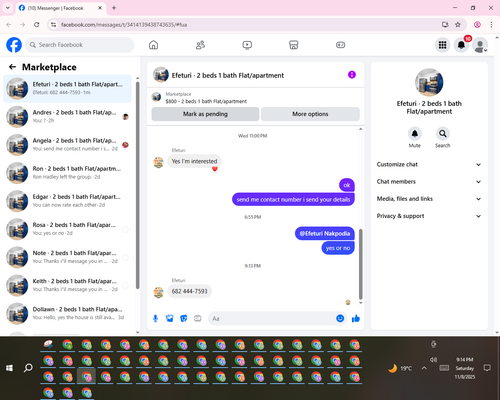Click the chat messages scrollbar

[360, 264]
